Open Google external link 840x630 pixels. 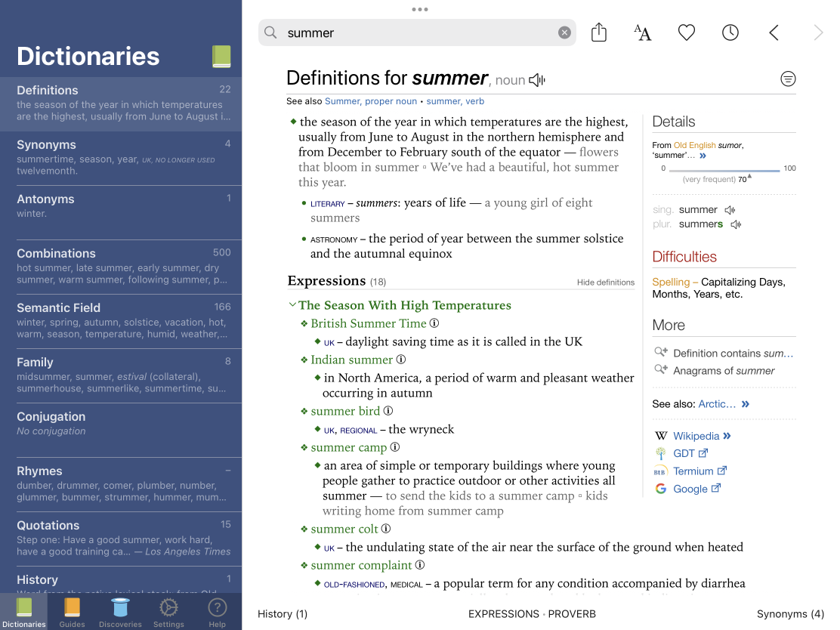[696, 489]
